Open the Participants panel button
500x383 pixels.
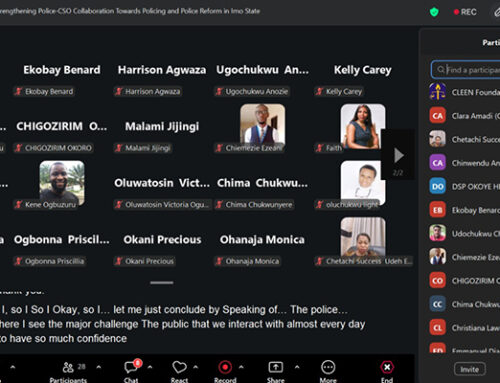pyautogui.click(x=68, y=372)
